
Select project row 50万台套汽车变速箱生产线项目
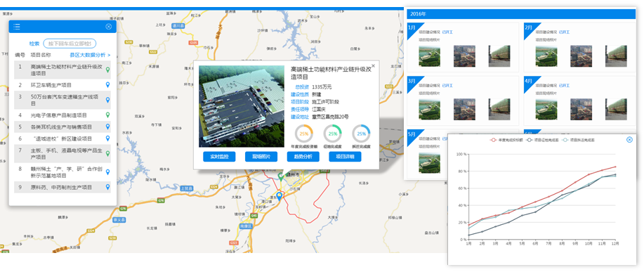[x=63, y=100]
